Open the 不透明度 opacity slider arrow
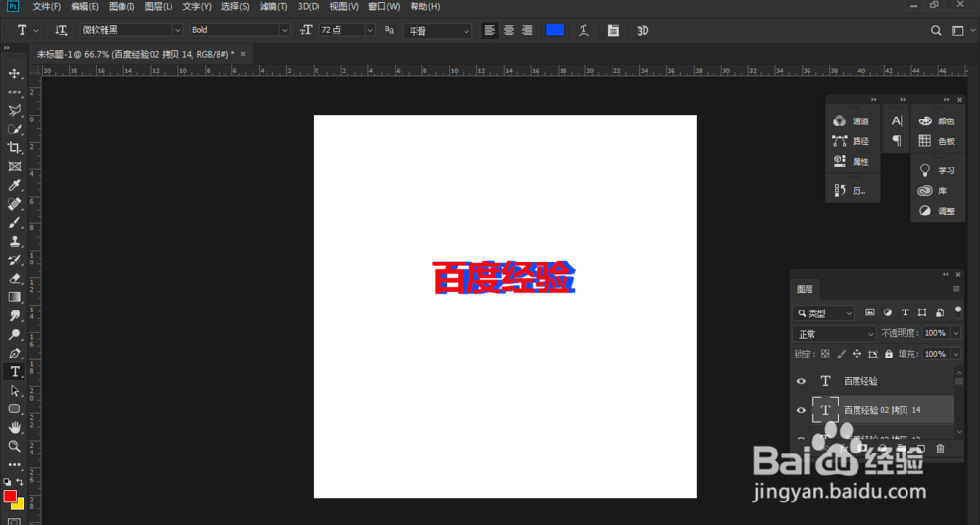 coord(955,333)
